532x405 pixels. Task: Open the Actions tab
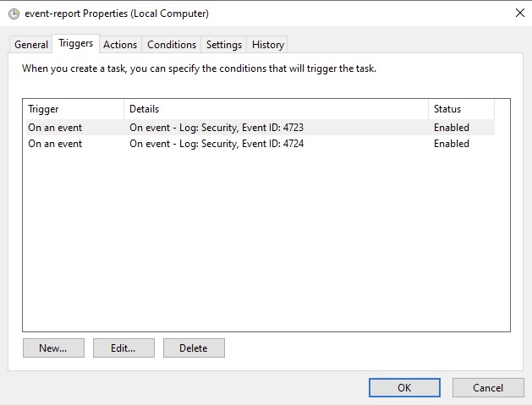pyautogui.click(x=120, y=45)
